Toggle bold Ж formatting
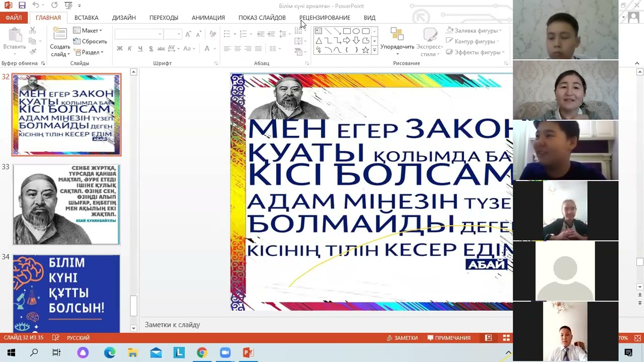 coord(119,49)
